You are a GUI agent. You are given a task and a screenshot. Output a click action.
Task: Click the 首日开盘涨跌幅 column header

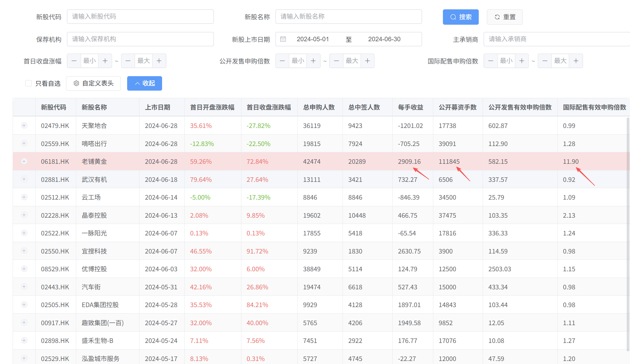pyautogui.click(x=212, y=107)
